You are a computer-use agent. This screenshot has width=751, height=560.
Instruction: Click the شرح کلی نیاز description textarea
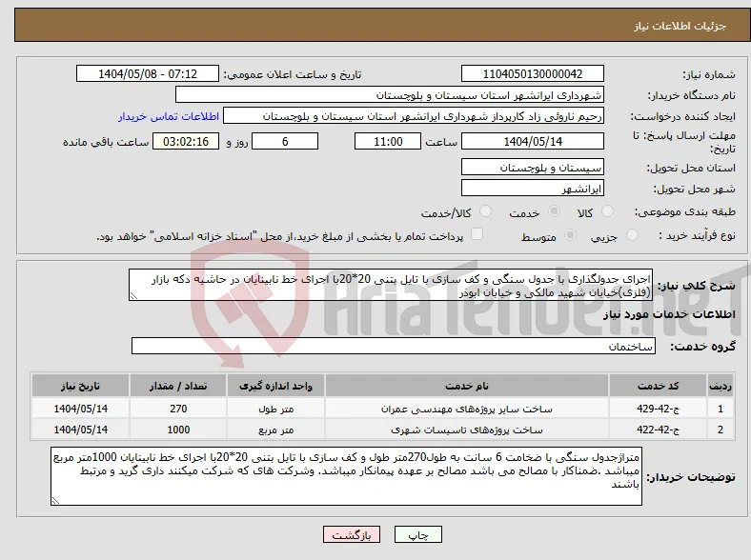point(391,285)
